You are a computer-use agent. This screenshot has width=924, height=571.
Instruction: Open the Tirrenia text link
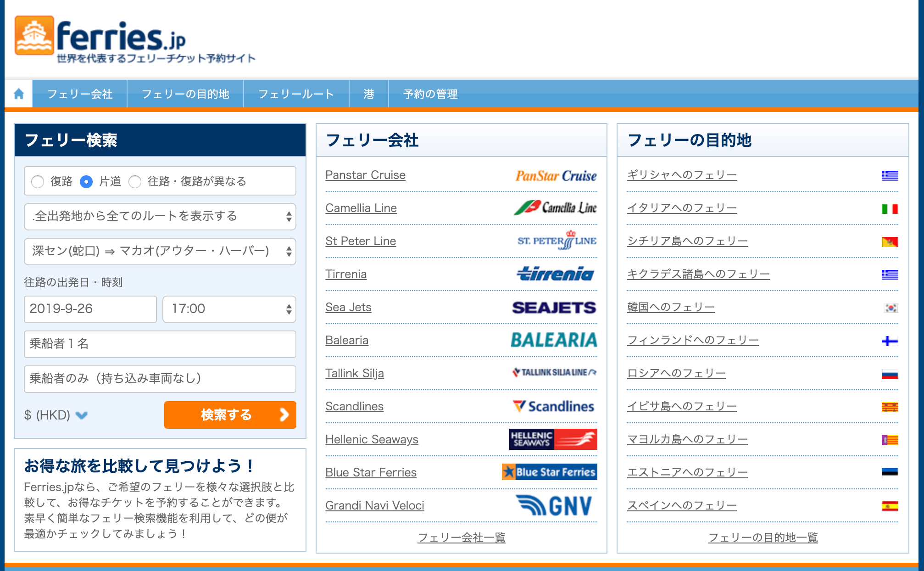(346, 274)
